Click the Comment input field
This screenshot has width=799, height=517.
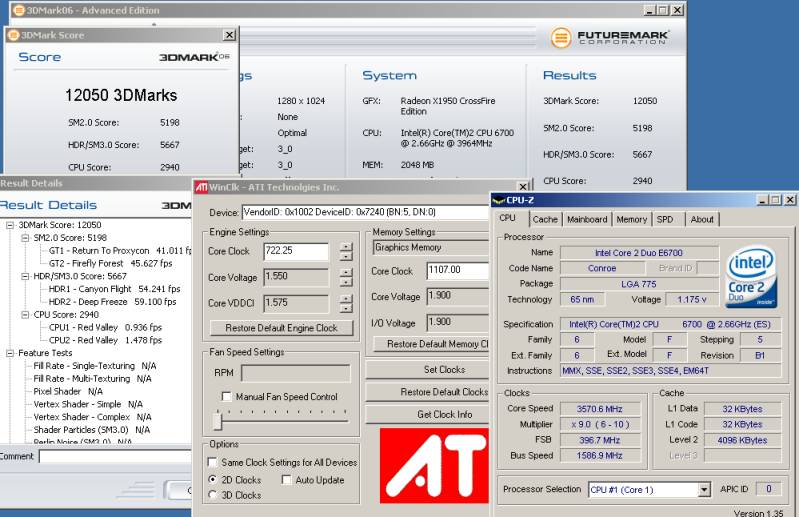[115, 456]
